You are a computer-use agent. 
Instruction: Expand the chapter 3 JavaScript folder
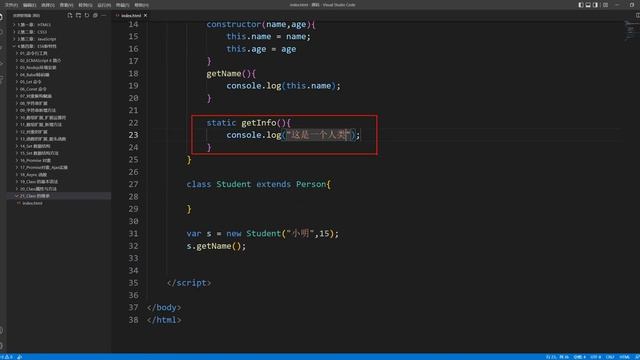click(58, 39)
